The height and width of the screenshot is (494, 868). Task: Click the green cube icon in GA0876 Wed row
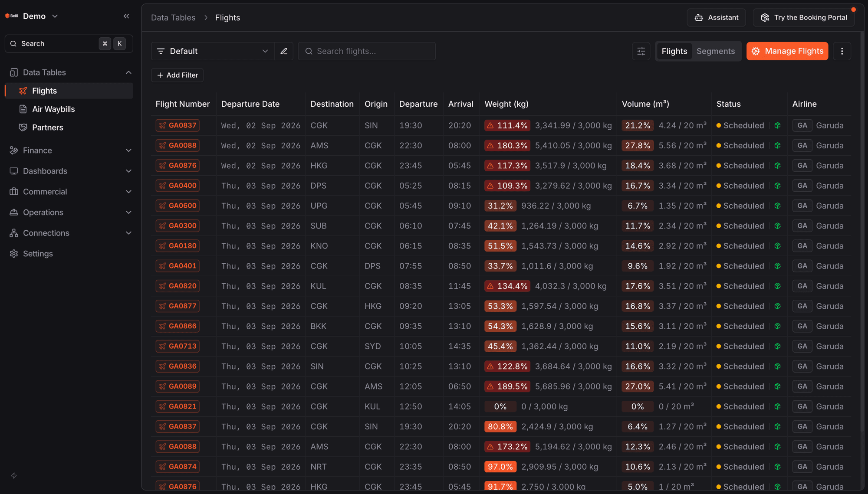tap(778, 166)
